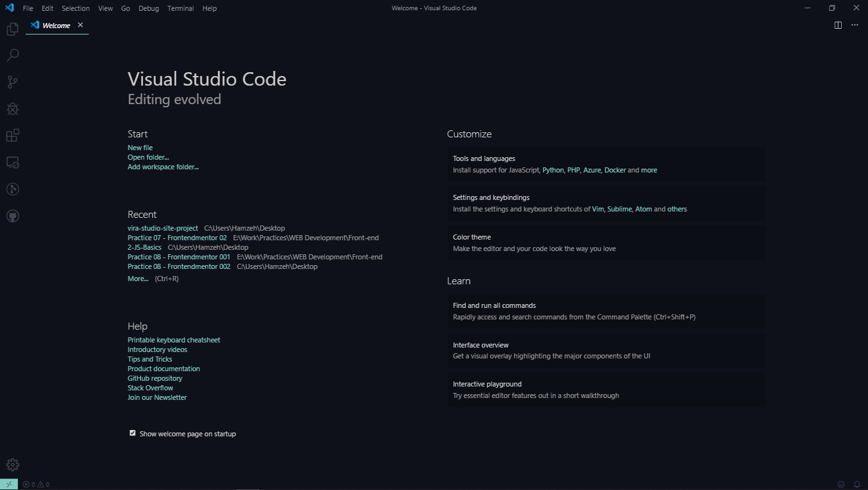Viewport: 868px width, 490px height.
Task: Open the vira-studio-site-project recent folder
Action: (162, 227)
